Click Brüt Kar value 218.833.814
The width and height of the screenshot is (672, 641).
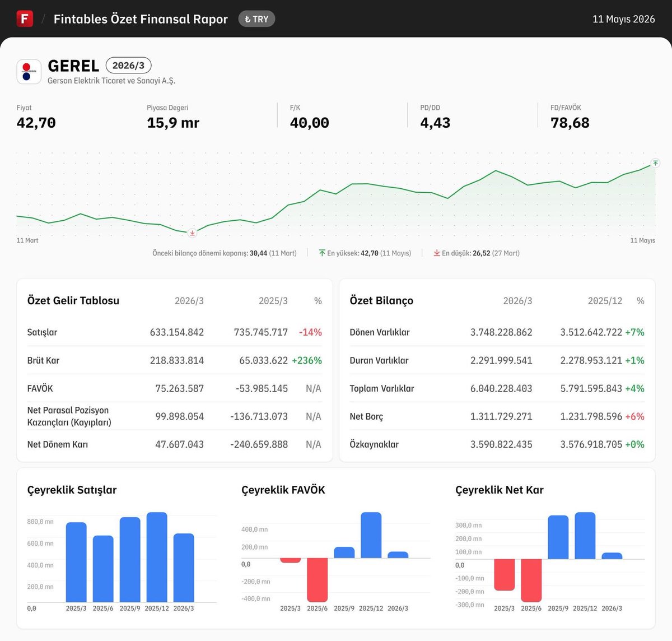(x=177, y=360)
